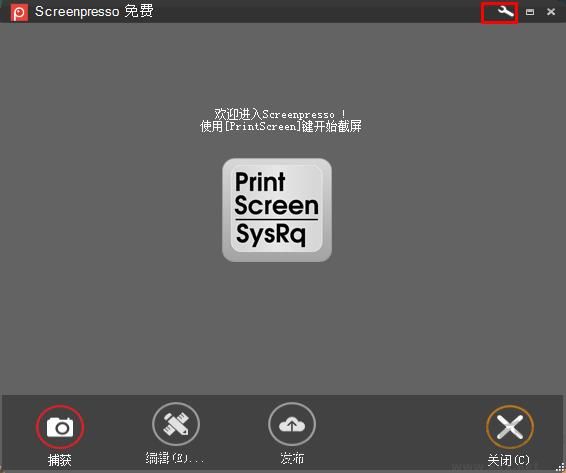Publish using the cloud upload icon
566x473 pixels.
click(x=292, y=425)
